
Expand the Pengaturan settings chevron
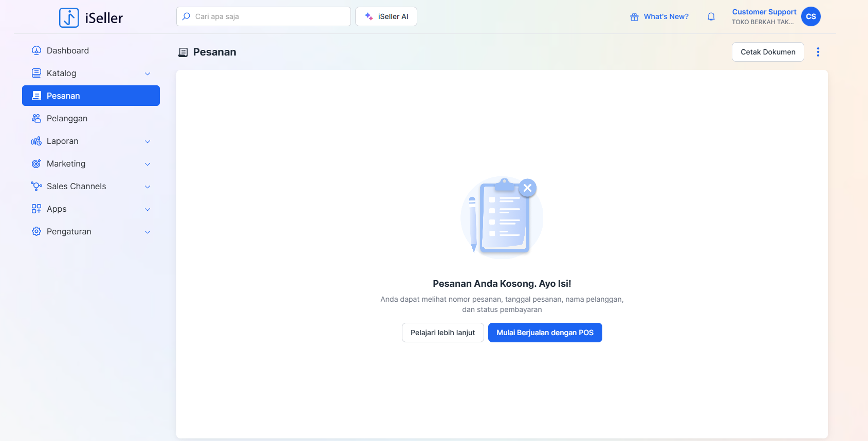[x=147, y=232]
